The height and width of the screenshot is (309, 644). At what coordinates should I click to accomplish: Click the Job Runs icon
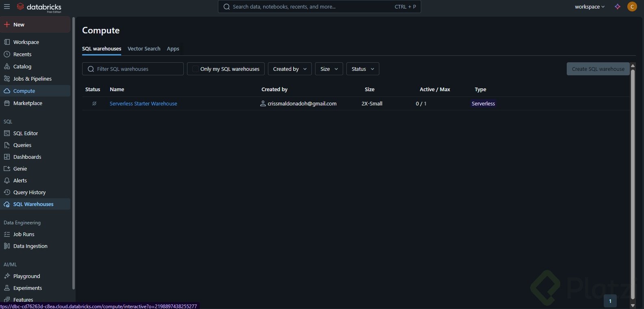pyautogui.click(x=7, y=234)
